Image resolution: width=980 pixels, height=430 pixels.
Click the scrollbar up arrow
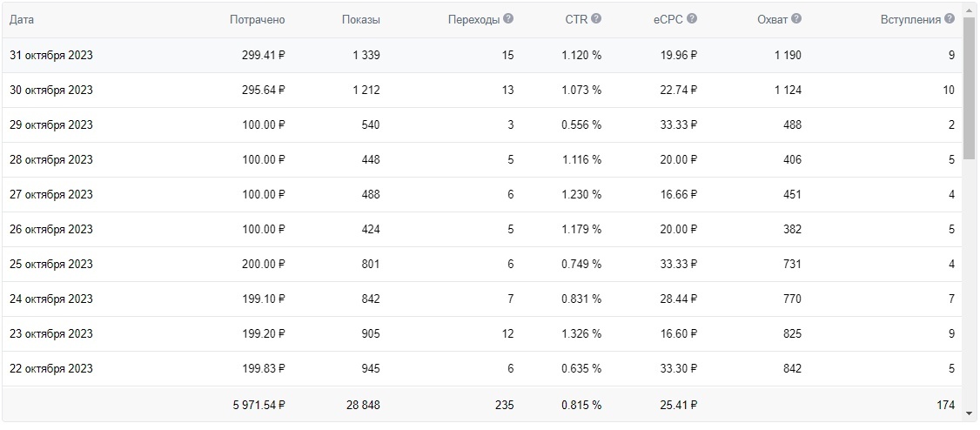[x=969, y=10]
